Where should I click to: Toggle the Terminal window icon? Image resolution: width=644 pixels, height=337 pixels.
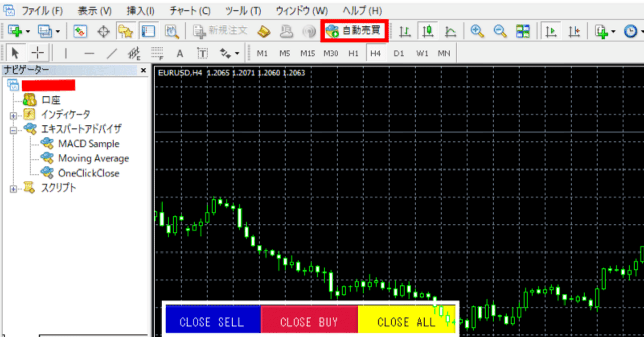click(x=148, y=31)
